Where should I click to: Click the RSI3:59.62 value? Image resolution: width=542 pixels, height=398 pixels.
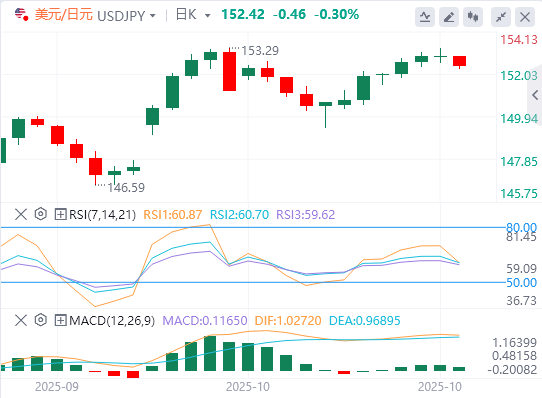coord(306,215)
